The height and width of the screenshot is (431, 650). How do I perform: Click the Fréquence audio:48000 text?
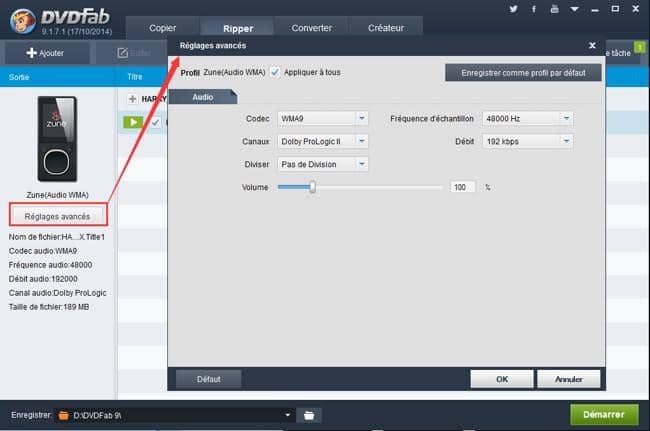[x=50, y=264]
